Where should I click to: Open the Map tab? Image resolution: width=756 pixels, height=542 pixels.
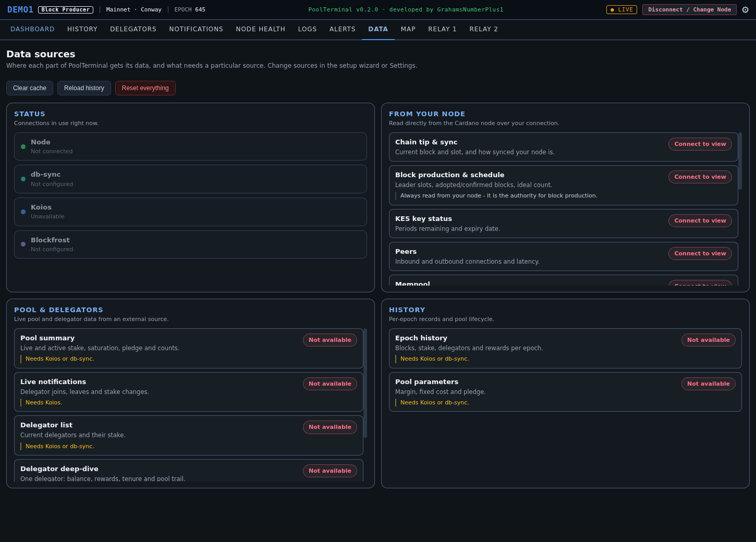[x=408, y=29]
